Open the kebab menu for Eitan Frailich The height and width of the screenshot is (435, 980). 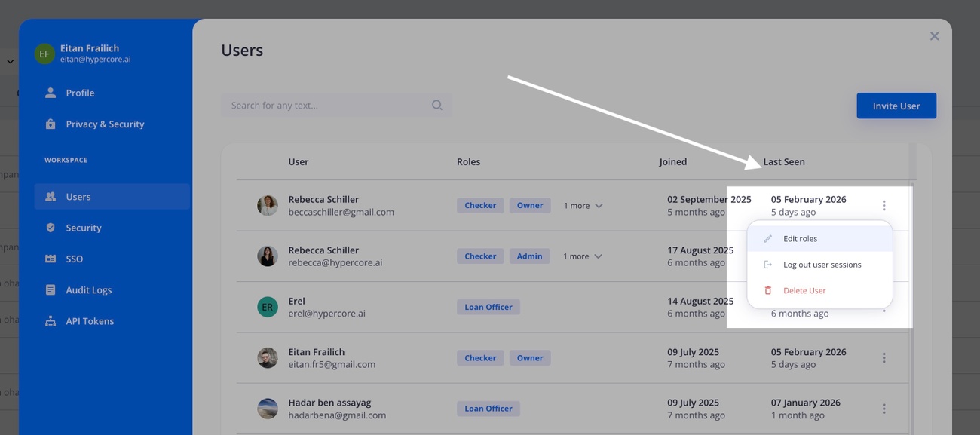click(884, 357)
